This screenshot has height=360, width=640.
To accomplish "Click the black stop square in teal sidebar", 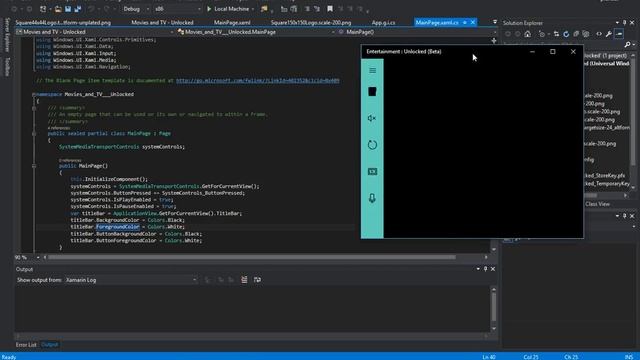I will [372, 91].
